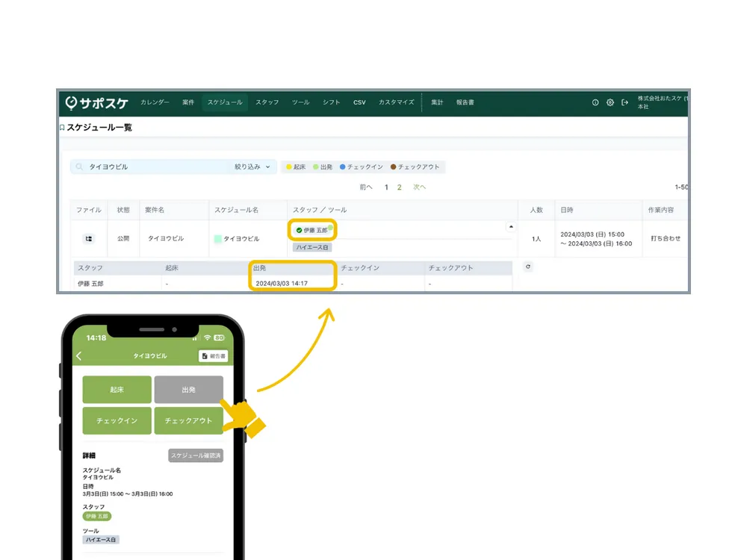Toggle the チェックイン status filter
747x560 pixels.
tap(361, 167)
